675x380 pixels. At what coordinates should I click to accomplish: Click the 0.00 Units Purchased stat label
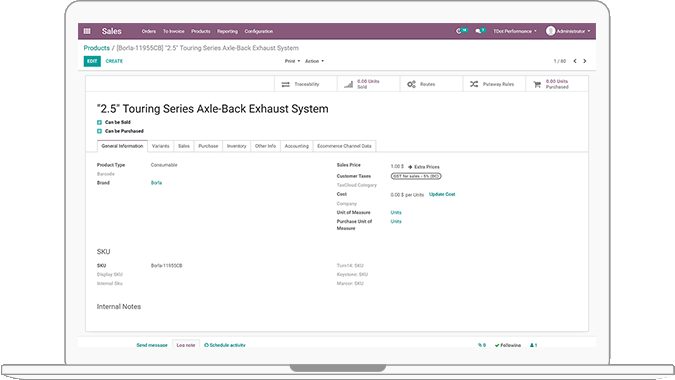tap(557, 84)
